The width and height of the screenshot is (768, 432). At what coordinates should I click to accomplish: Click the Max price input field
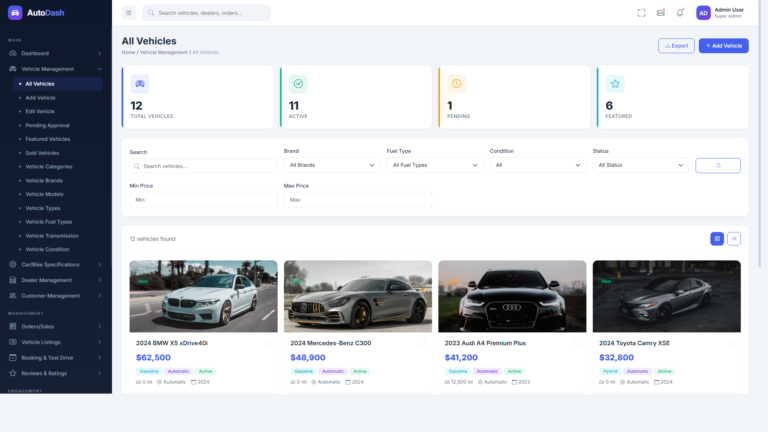pyautogui.click(x=358, y=200)
